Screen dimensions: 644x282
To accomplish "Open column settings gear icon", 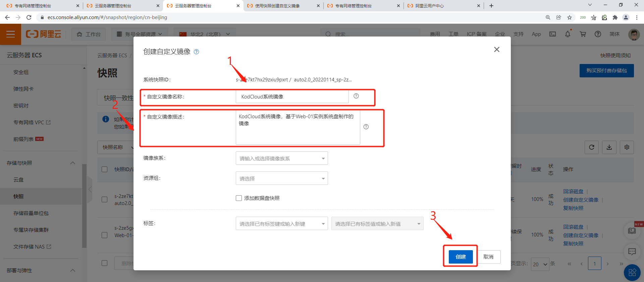I will point(627,147).
